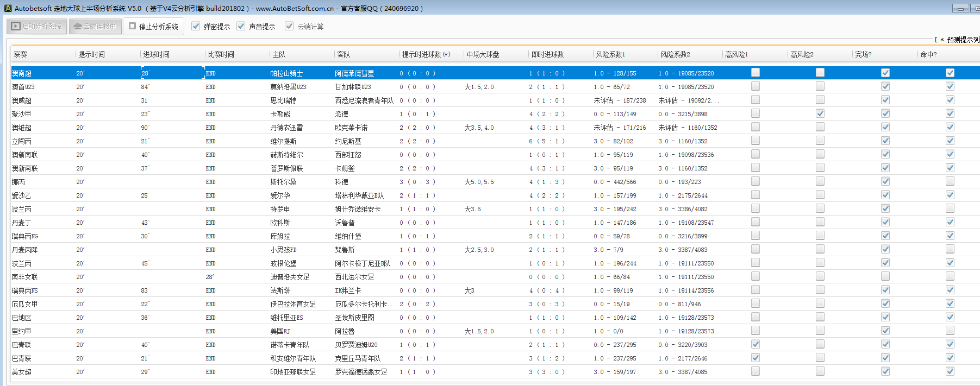The image size is (980, 386).
Task: Minimize the Autobetsoft window
Action: (960, 9)
